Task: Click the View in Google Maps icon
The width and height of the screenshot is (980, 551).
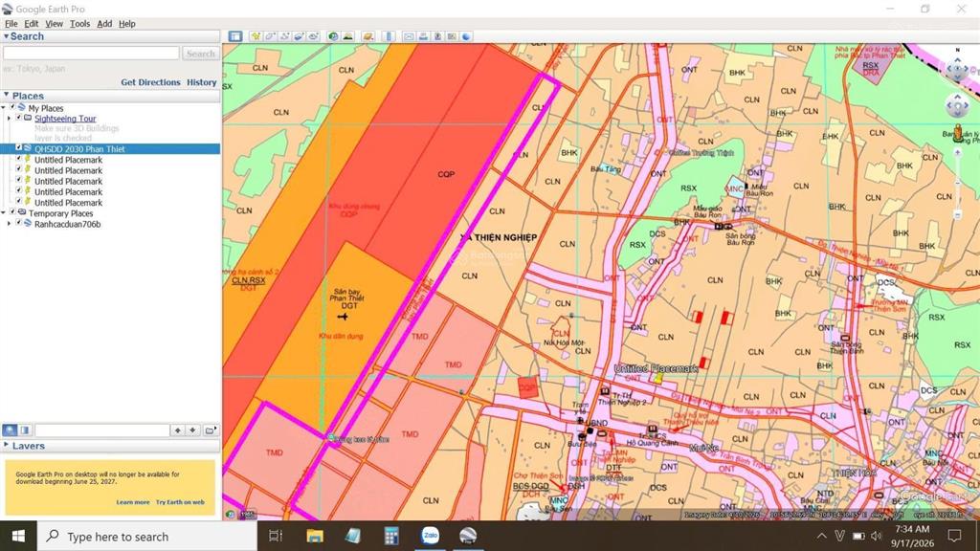Action: pos(452,36)
